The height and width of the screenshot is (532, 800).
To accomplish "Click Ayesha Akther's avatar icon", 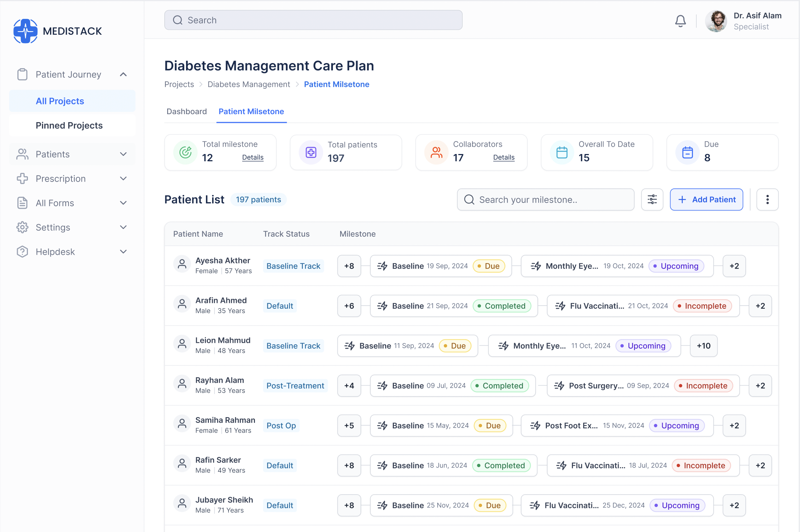I will tap(182, 264).
